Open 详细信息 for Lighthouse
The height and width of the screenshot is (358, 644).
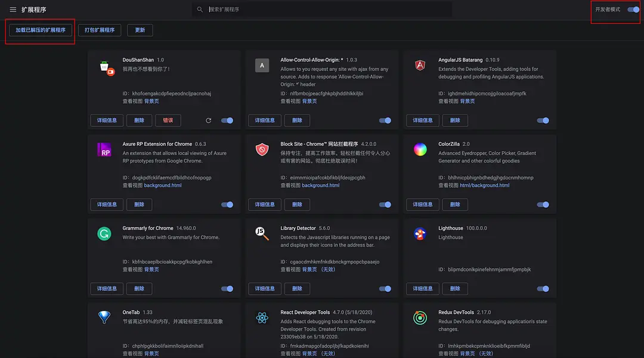pyautogui.click(x=423, y=289)
